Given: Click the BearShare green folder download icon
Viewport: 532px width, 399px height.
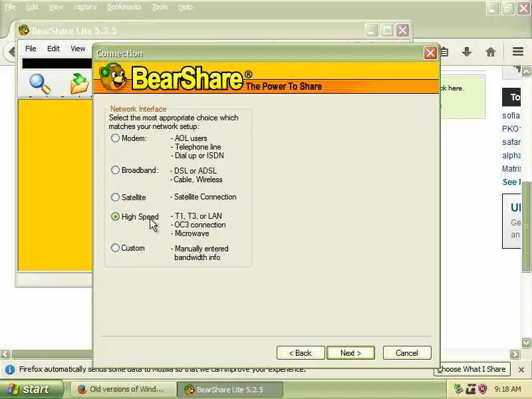Looking at the screenshot, I should 79,84.
